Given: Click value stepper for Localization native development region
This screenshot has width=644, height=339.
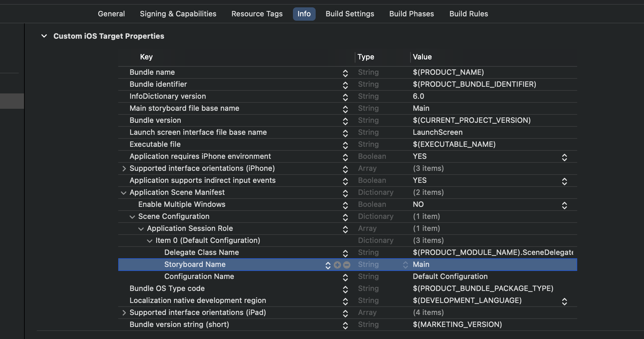Looking at the screenshot, I should coord(565,301).
